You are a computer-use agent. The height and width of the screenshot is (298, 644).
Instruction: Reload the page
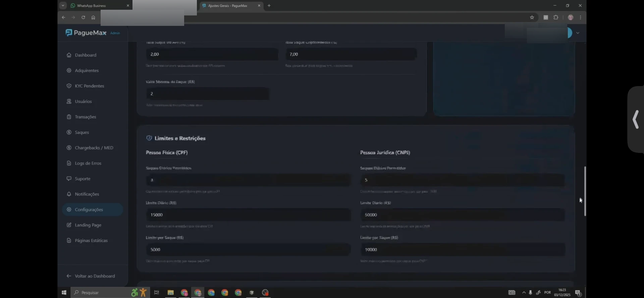(x=83, y=17)
